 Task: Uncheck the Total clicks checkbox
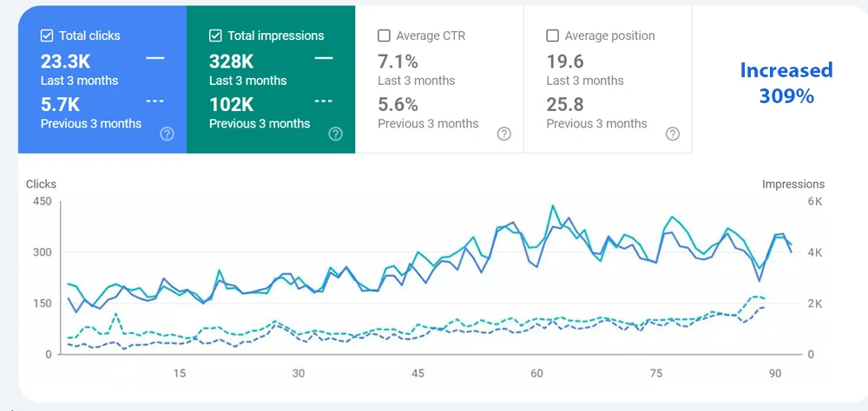point(47,36)
